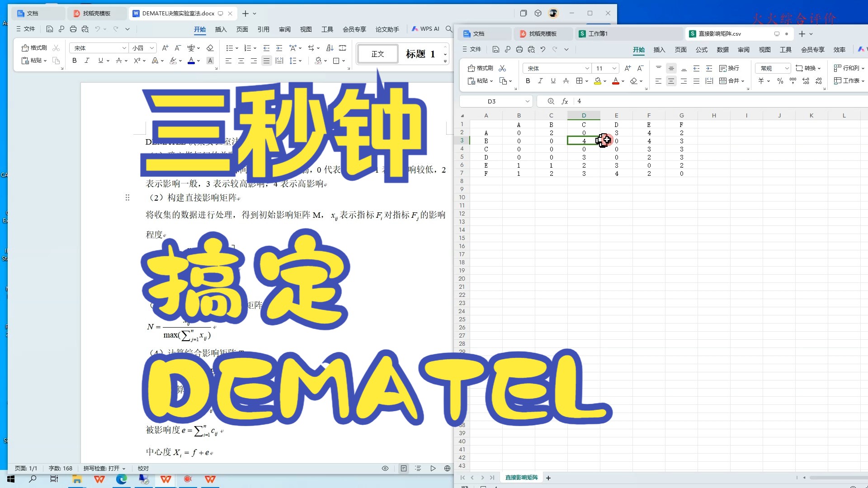
Task: Apply wrap text (换行) to the cell
Action: 731,68
